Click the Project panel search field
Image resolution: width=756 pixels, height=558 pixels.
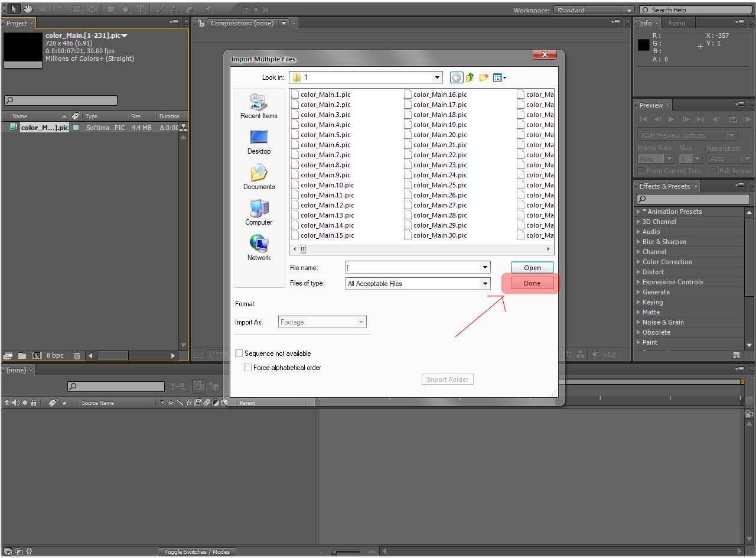point(61,100)
